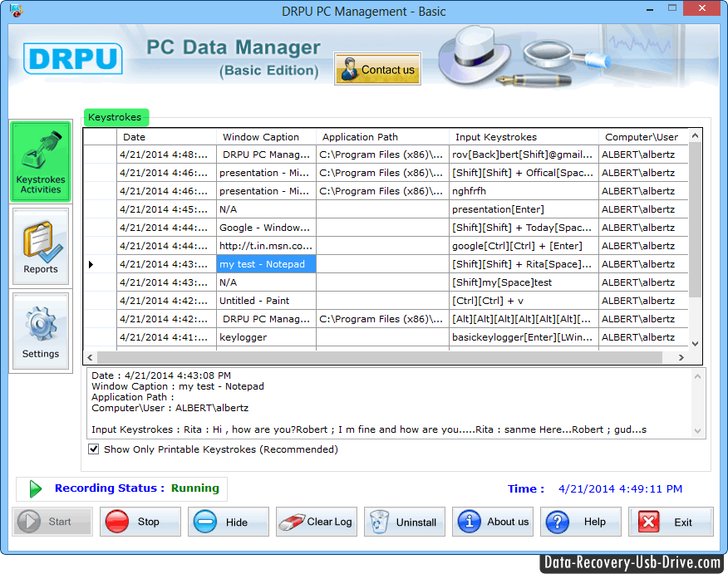Select the 'rov[Back]bert[Shift]@gmail...' cell

(524, 155)
